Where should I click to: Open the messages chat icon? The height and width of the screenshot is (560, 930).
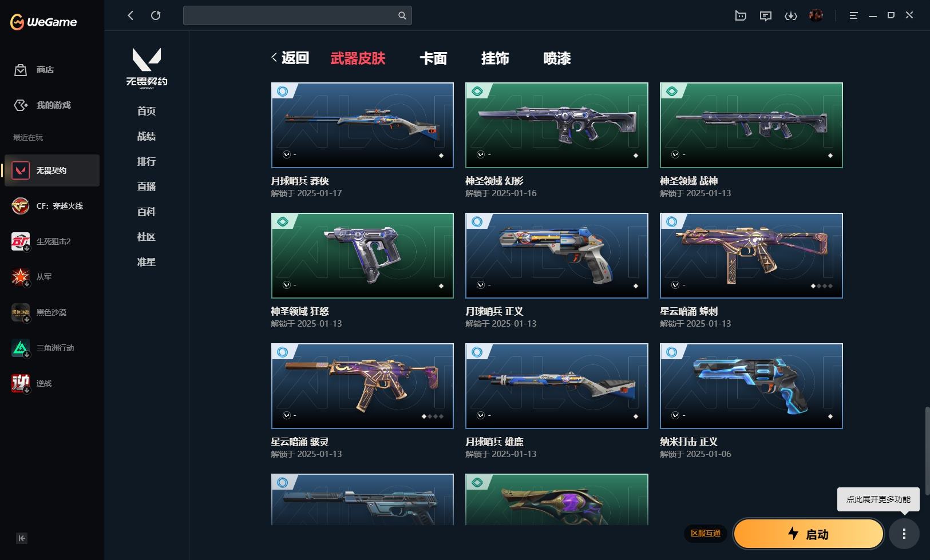coord(766,16)
